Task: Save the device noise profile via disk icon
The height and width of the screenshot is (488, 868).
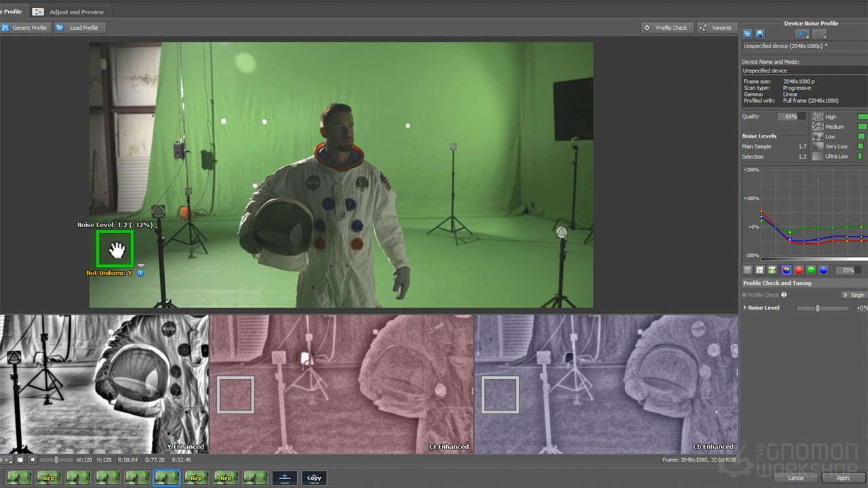Action: coord(760,33)
